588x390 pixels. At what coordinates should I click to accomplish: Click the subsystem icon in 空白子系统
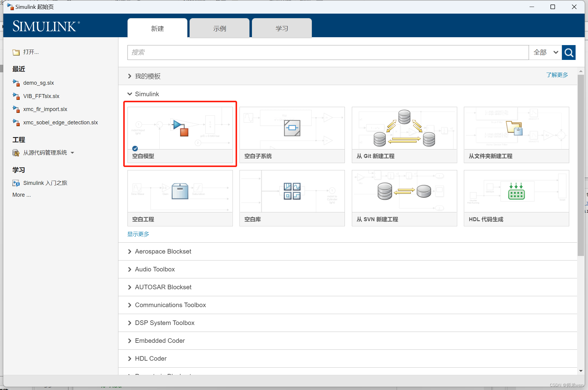(292, 128)
